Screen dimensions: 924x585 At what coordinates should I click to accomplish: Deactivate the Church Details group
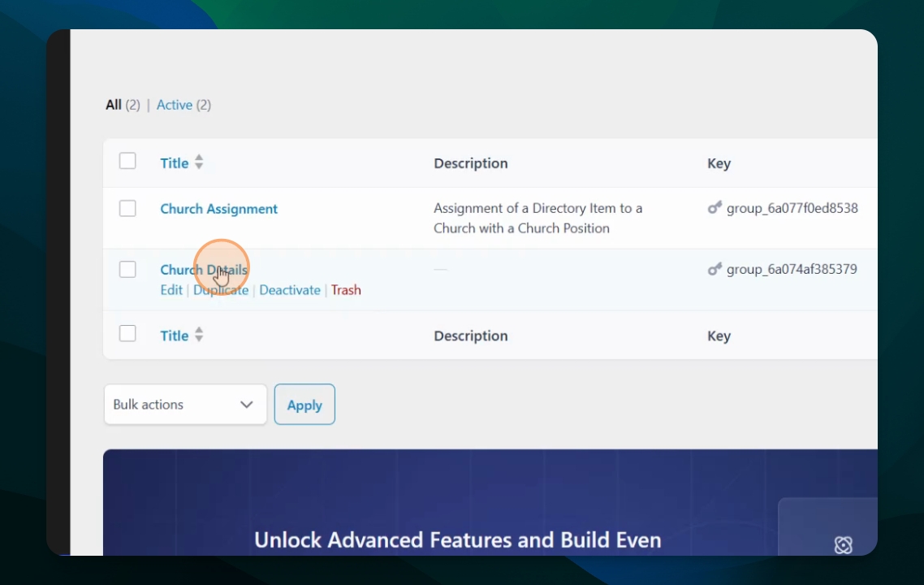click(290, 290)
